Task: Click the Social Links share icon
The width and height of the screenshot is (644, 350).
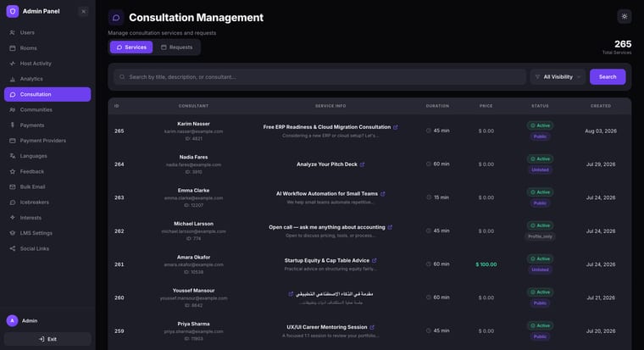Action: pos(13,248)
